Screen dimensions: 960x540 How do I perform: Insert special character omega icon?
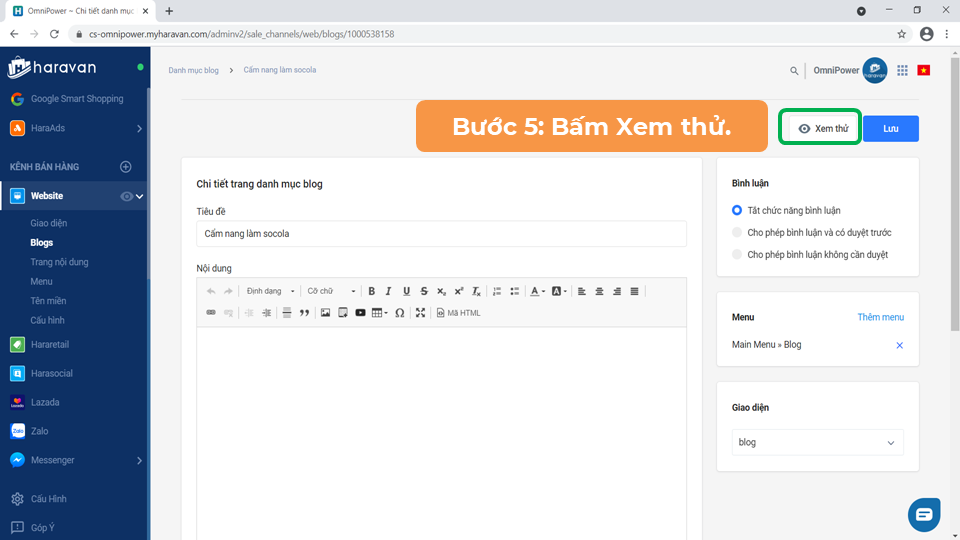click(x=400, y=313)
